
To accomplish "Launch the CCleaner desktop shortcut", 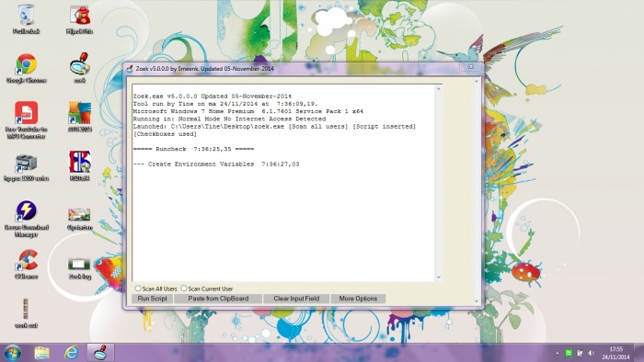I will click(x=27, y=265).
